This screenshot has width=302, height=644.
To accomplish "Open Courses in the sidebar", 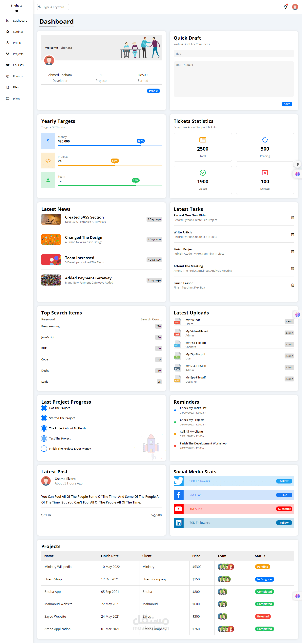I will click(x=16, y=65).
